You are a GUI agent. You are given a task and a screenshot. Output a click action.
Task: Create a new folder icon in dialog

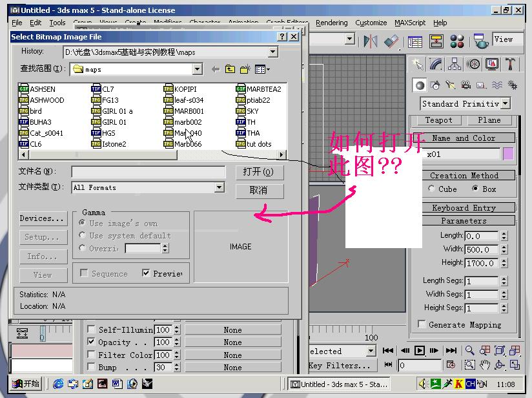(245, 69)
